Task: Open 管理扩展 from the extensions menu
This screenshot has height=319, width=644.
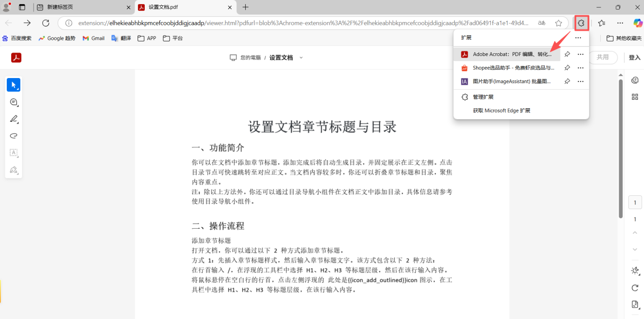Action: coord(483,97)
